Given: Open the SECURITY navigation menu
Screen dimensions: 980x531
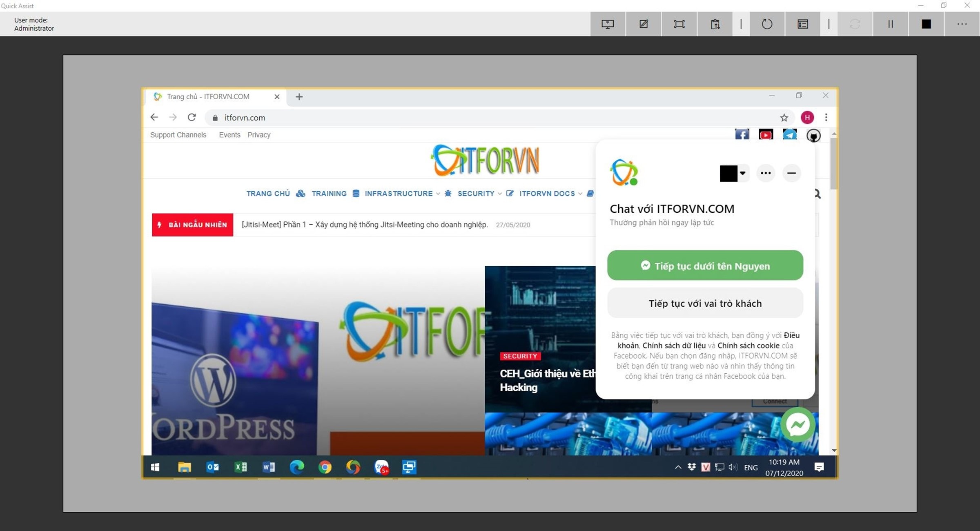Looking at the screenshot, I should pyautogui.click(x=476, y=194).
